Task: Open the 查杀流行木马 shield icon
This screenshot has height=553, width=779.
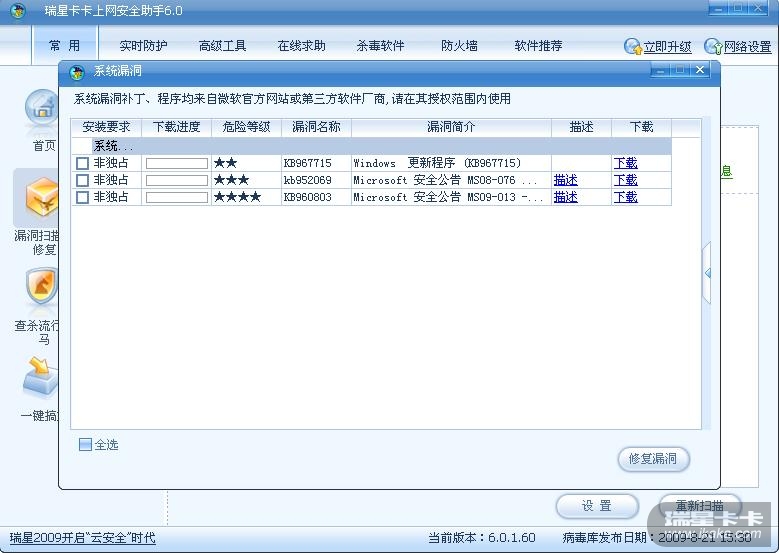Action: point(42,287)
